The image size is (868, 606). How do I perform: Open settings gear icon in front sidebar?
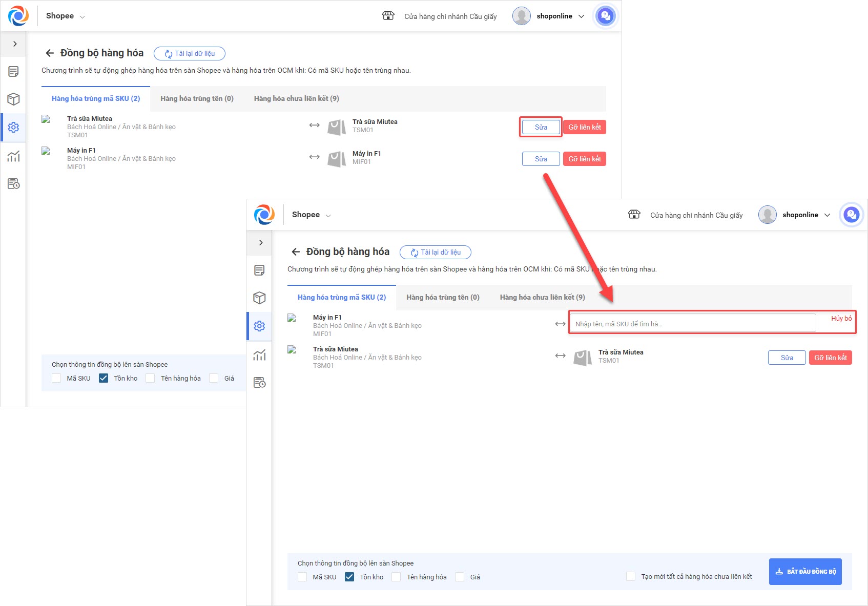tap(259, 326)
